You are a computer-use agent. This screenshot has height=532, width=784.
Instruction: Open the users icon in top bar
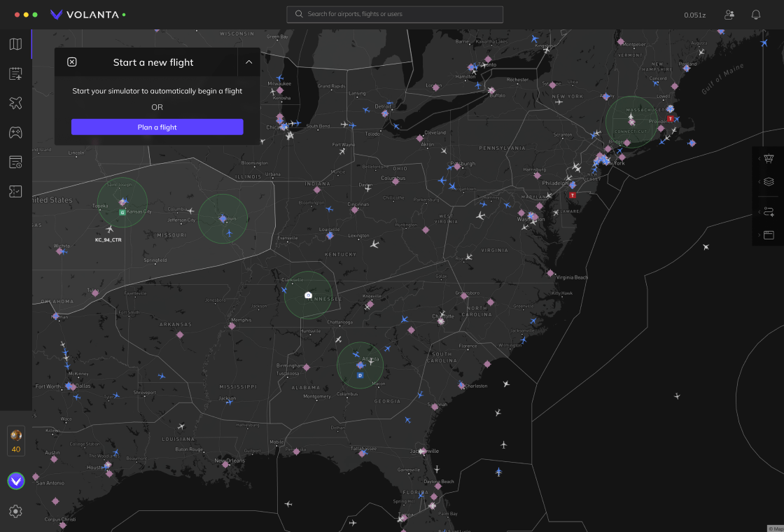[729, 15]
